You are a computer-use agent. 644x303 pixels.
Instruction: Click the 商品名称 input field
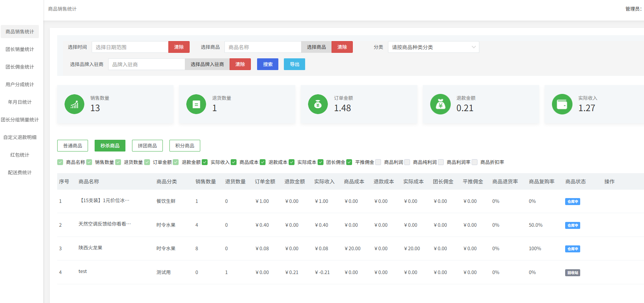pyautogui.click(x=263, y=47)
